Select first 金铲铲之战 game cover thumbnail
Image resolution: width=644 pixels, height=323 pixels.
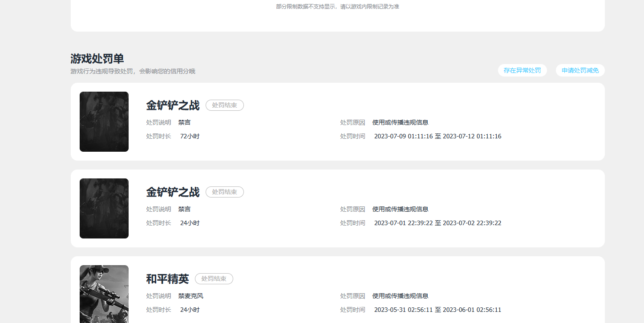pos(104,121)
